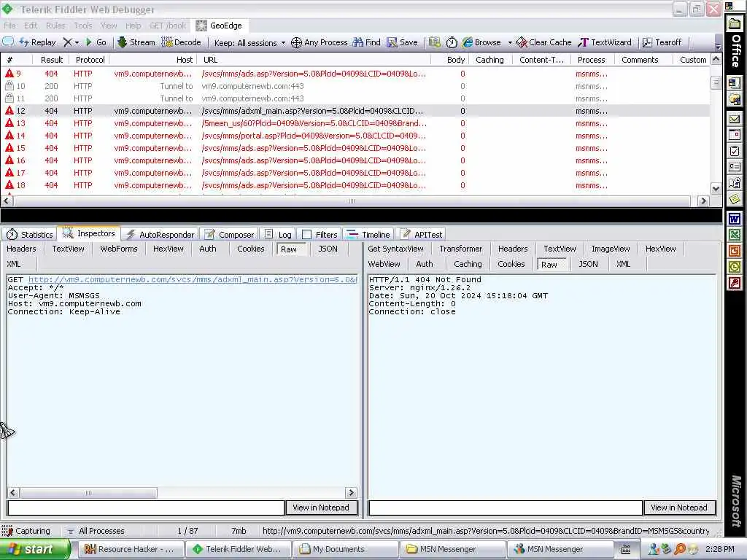Select session 14 portal.asp row

[355, 136]
